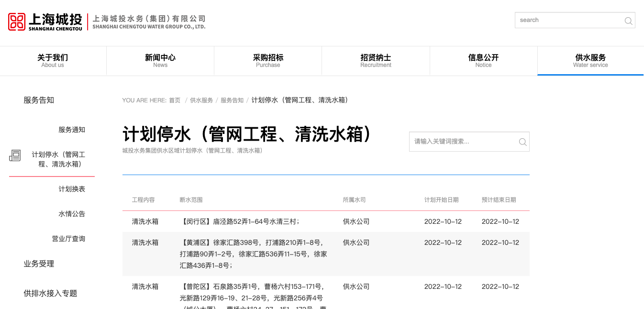
Task: Open 服务通知 in the sidebar
Action: (x=71, y=129)
